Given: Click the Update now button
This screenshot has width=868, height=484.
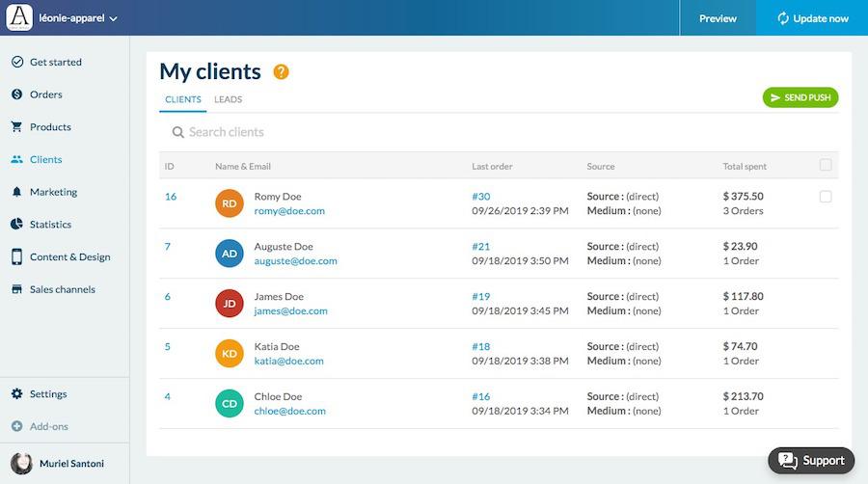Looking at the screenshot, I should click(x=812, y=18).
